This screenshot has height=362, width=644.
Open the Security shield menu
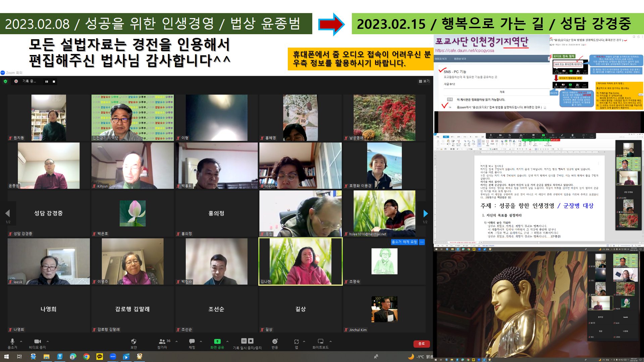click(x=133, y=343)
